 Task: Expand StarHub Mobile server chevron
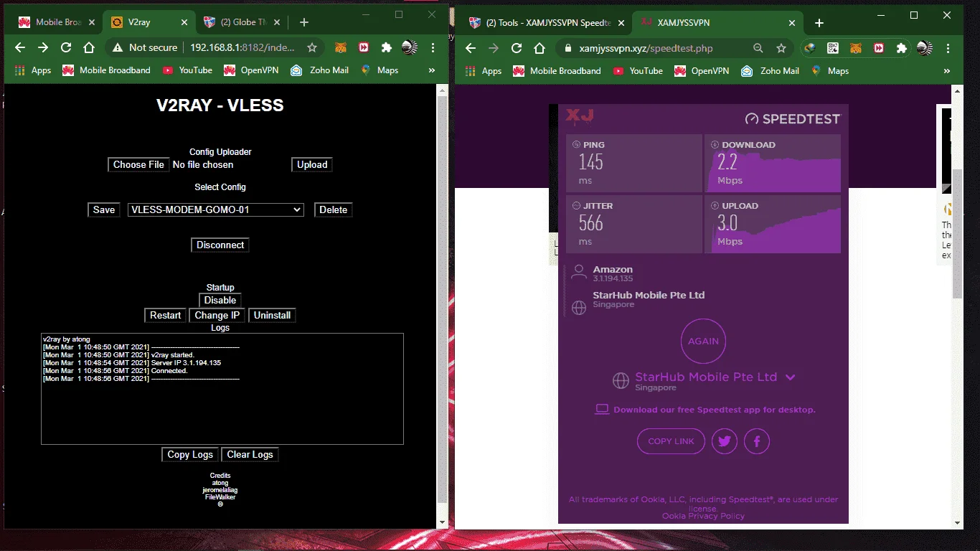791,377
